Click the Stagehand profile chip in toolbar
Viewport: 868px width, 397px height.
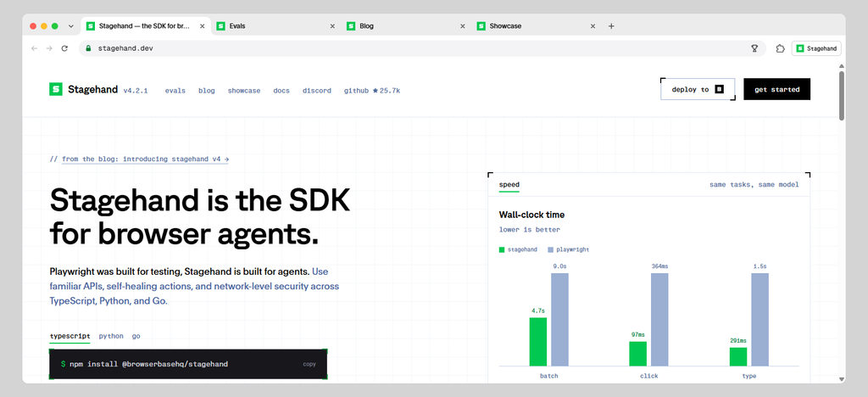pos(816,48)
